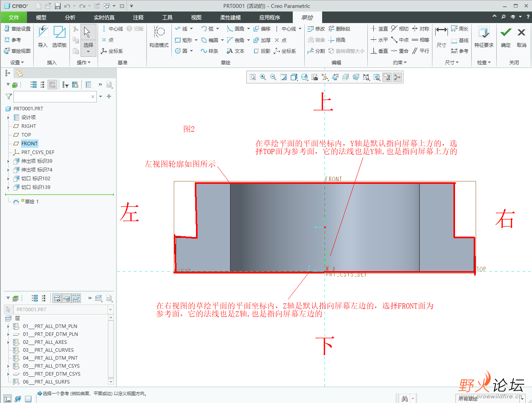This screenshot has height=403, width=532.
Task: Click 确定 green checkmark to confirm sketch
Action: [x=506, y=37]
